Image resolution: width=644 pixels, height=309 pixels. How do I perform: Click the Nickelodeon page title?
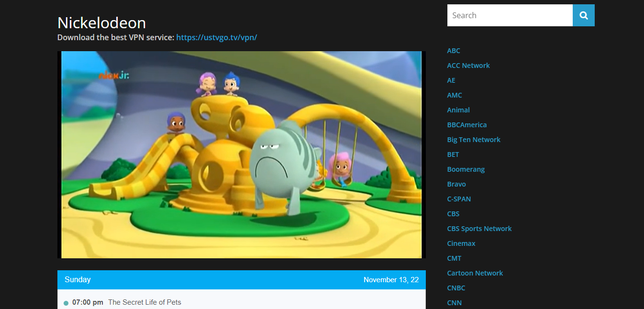tap(101, 22)
